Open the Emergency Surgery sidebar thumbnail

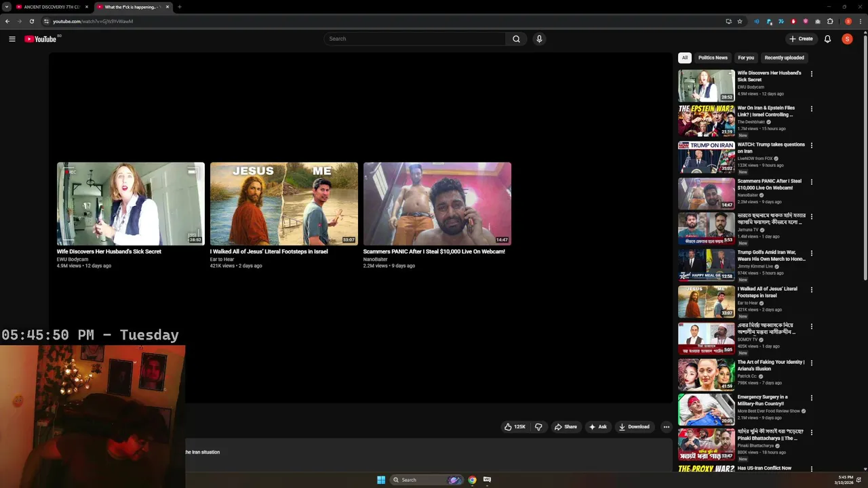[x=706, y=410]
